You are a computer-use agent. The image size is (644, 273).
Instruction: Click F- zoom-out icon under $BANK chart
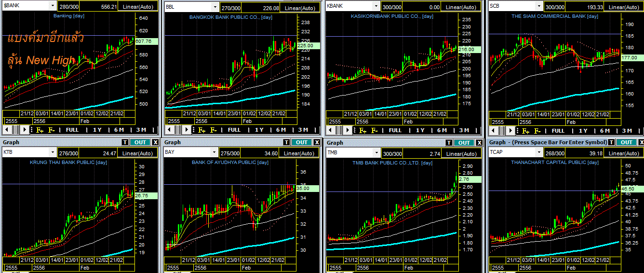(x=52, y=130)
